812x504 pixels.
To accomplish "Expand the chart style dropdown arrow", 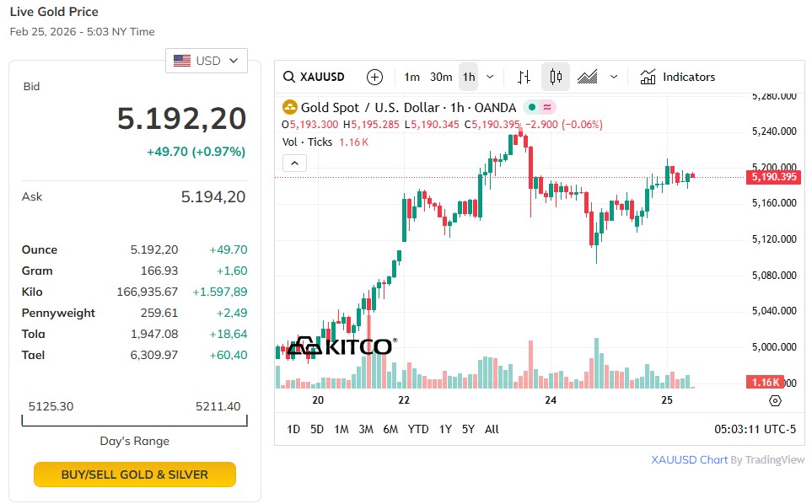I will tap(614, 77).
